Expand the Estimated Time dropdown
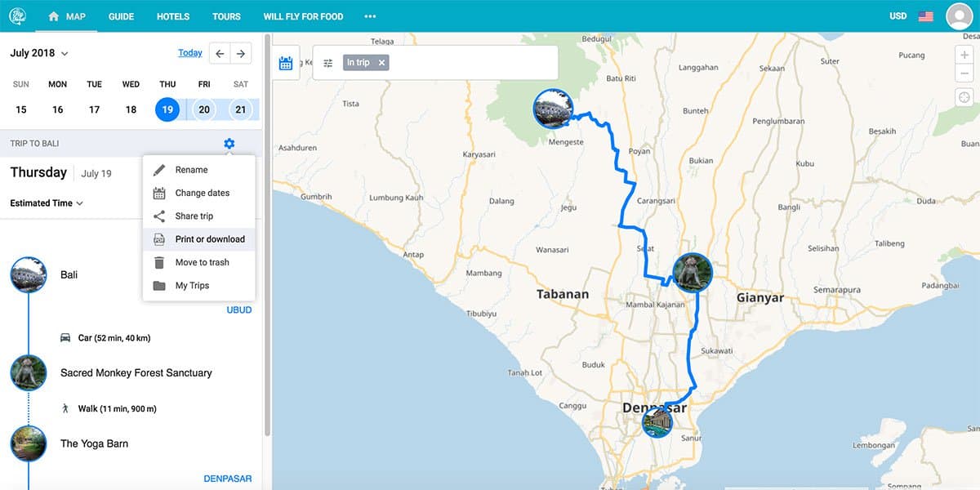 tap(47, 203)
